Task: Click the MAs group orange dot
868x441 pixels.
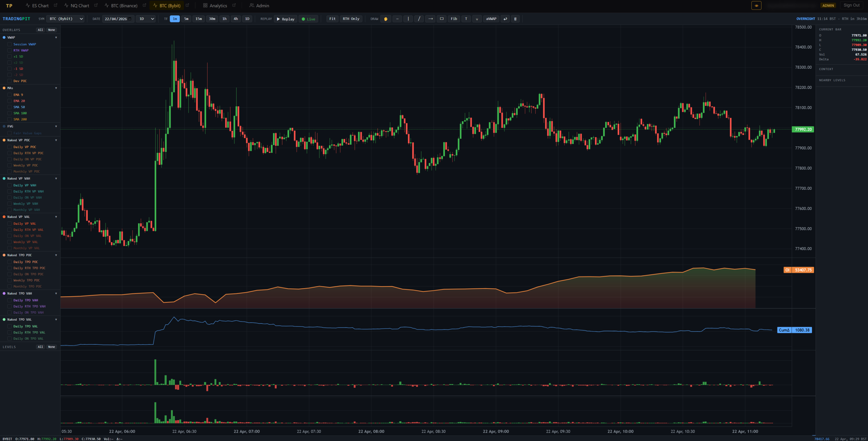Action: (x=4, y=88)
